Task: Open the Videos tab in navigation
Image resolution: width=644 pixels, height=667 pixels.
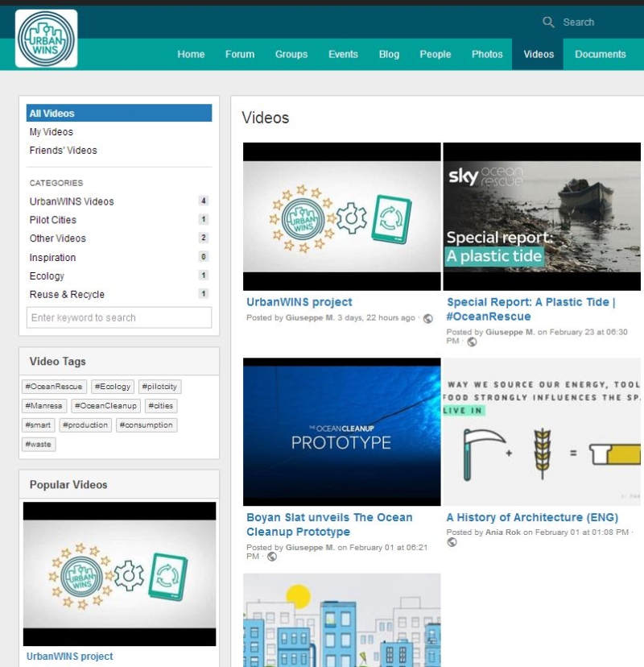Action: 538,54
